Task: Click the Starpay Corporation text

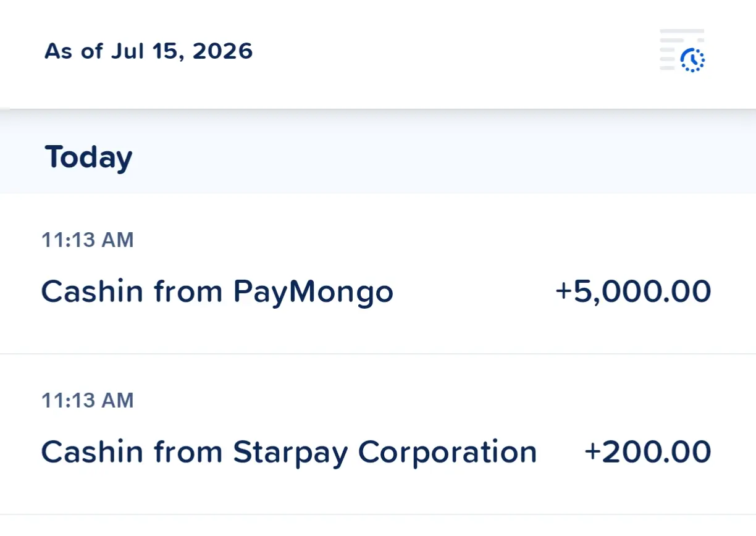Action: 385,453
